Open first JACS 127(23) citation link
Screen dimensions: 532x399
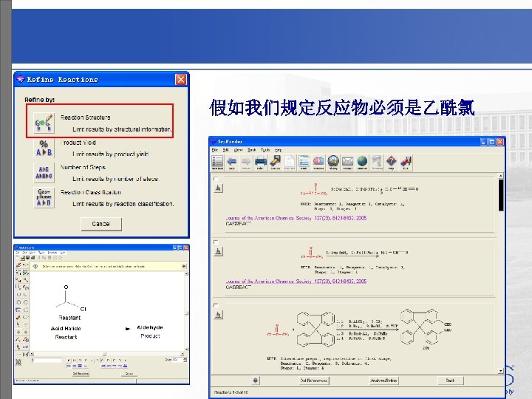click(296, 218)
